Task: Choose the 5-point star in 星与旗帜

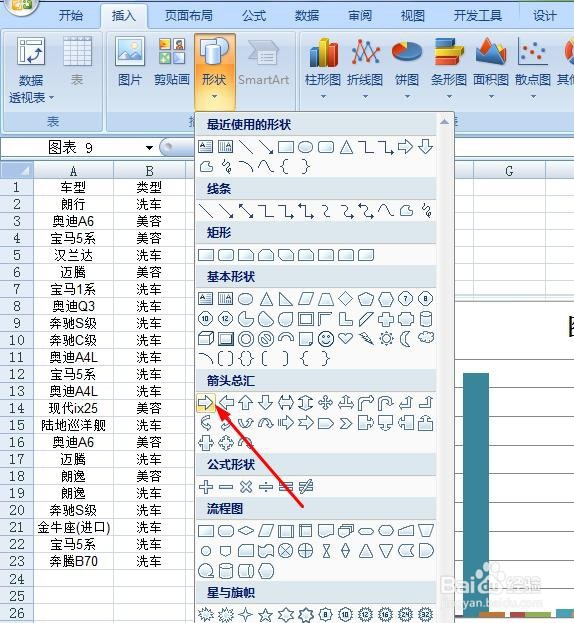Action: [266, 615]
